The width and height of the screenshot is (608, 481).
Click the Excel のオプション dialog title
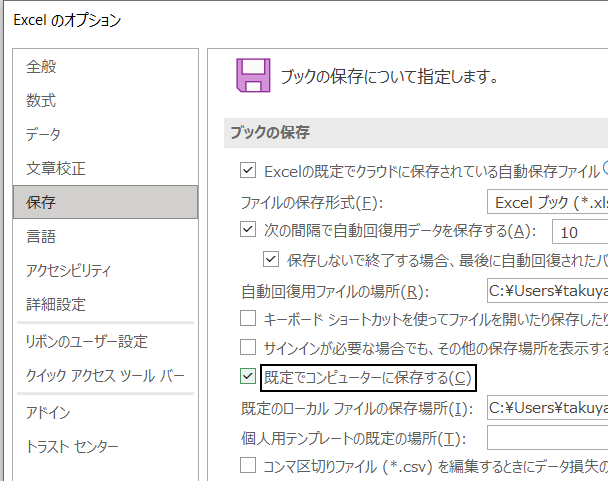click(x=67, y=20)
